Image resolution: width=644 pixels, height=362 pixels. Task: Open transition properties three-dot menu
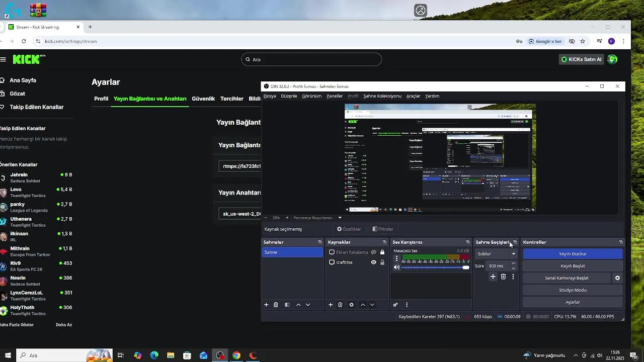(513, 277)
